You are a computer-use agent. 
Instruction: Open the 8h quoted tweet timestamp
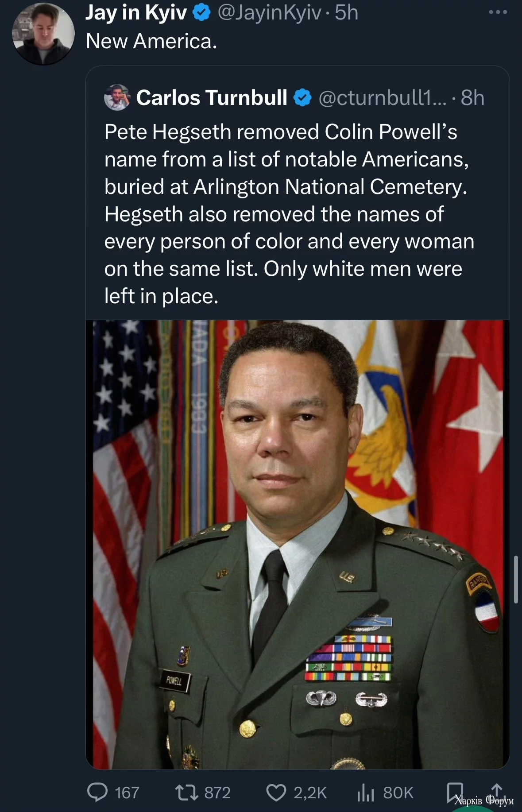[472, 98]
